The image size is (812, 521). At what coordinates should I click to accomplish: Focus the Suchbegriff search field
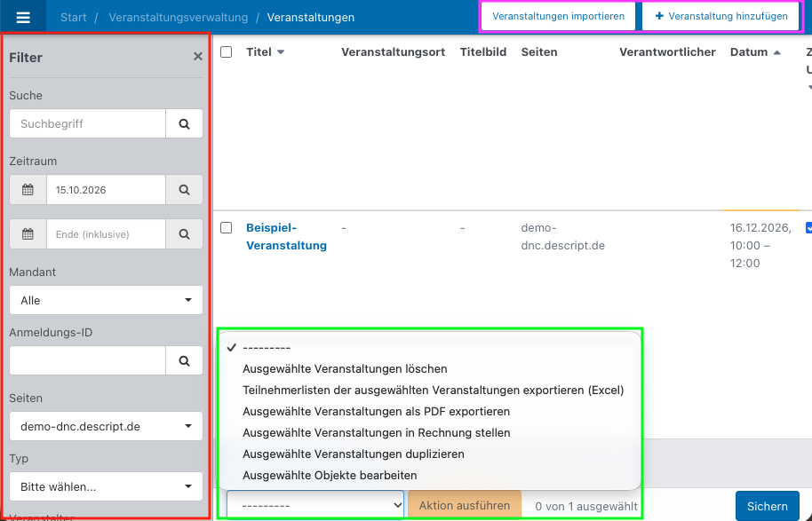click(x=88, y=123)
